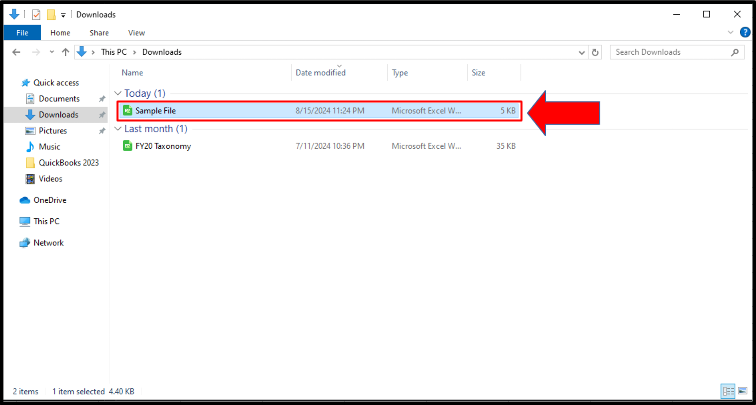Select the Sample File row

tap(319, 111)
